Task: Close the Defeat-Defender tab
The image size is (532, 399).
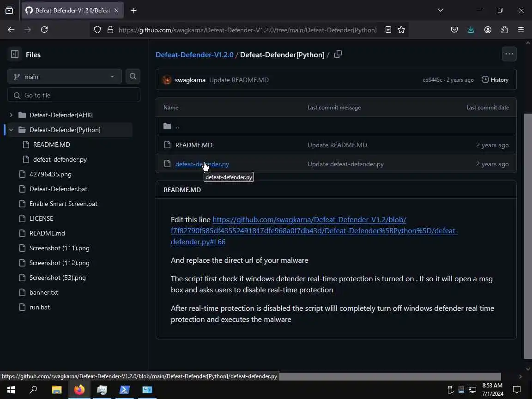Action: (116, 11)
